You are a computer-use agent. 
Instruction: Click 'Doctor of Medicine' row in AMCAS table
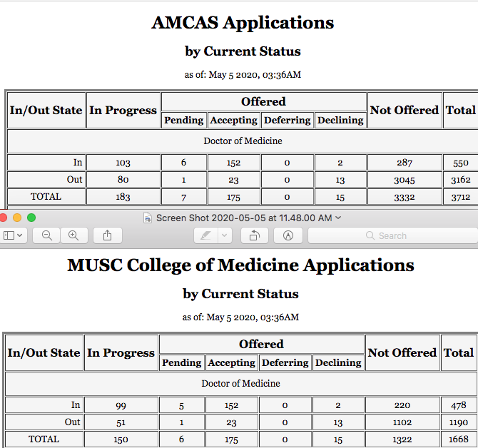click(x=243, y=141)
